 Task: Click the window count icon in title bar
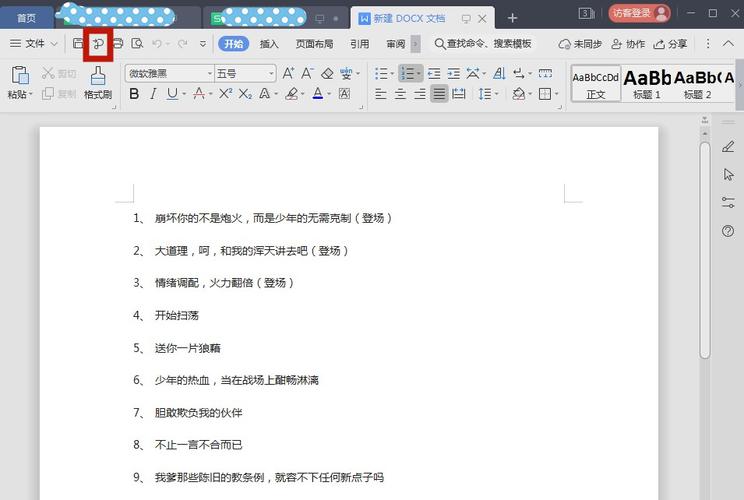point(586,13)
